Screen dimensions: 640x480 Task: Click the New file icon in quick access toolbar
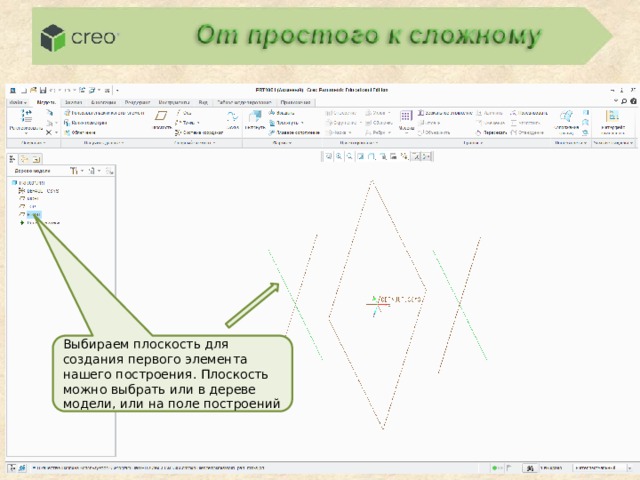click(24, 90)
